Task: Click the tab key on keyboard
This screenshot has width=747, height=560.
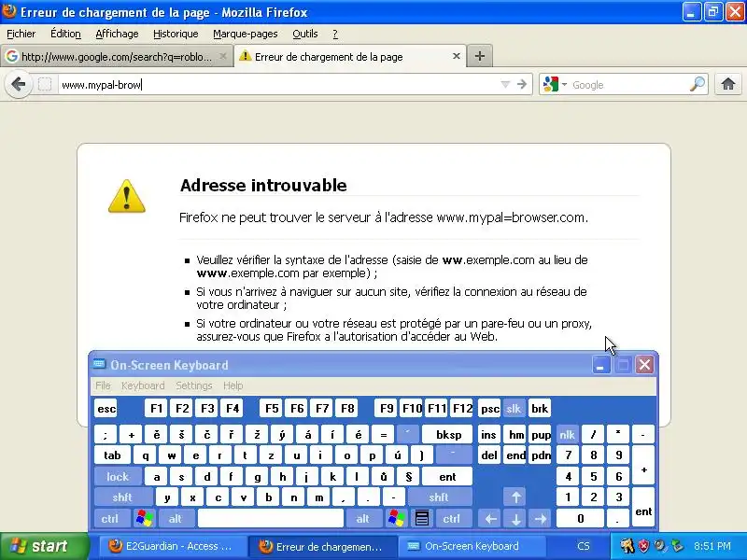Action: [x=112, y=455]
